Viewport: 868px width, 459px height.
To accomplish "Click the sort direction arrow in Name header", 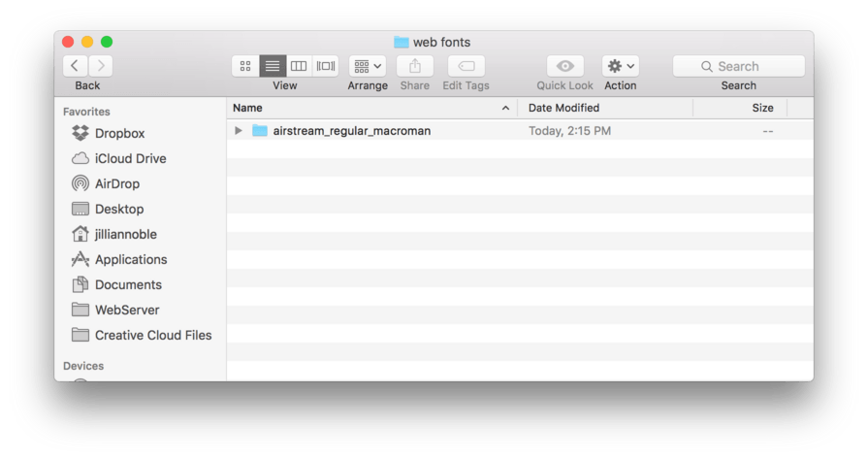I will coord(505,108).
